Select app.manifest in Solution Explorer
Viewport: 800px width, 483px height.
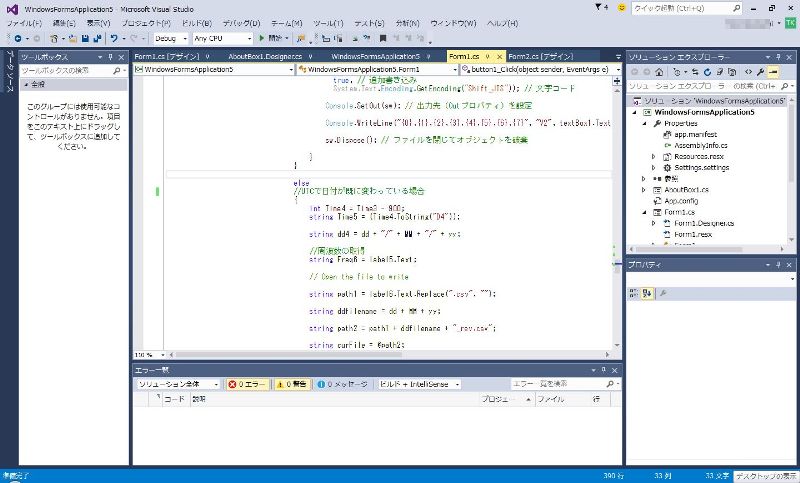coord(695,135)
